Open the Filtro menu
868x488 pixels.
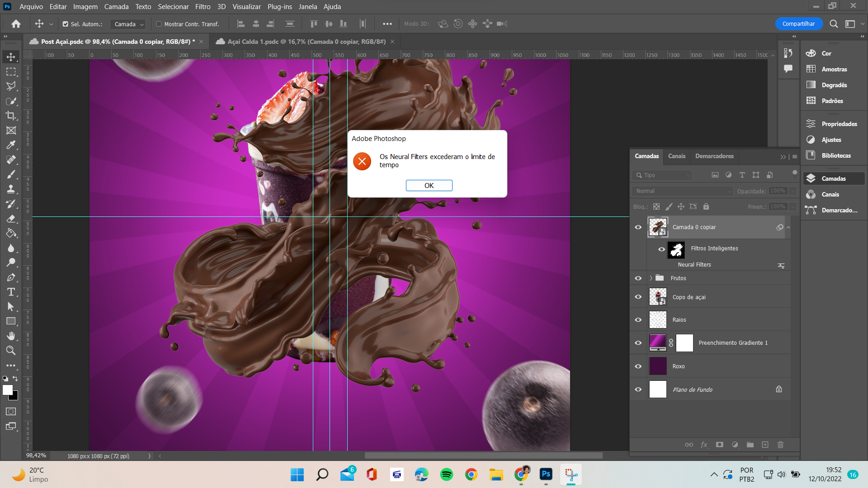202,7
